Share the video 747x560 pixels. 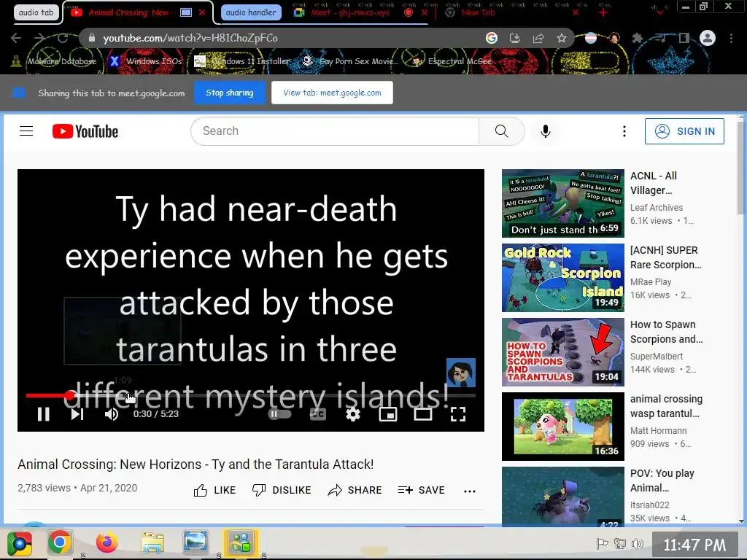[x=355, y=490]
